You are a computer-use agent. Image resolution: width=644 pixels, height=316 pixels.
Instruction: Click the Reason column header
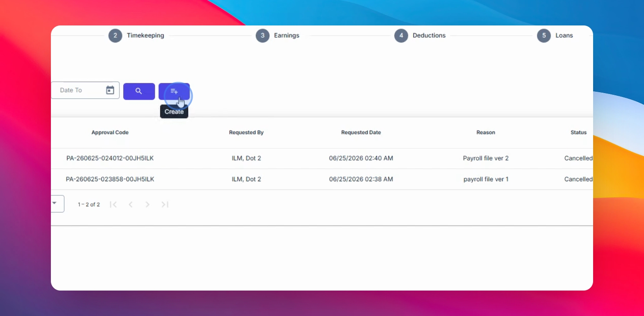pyautogui.click(x=486, y=133)
